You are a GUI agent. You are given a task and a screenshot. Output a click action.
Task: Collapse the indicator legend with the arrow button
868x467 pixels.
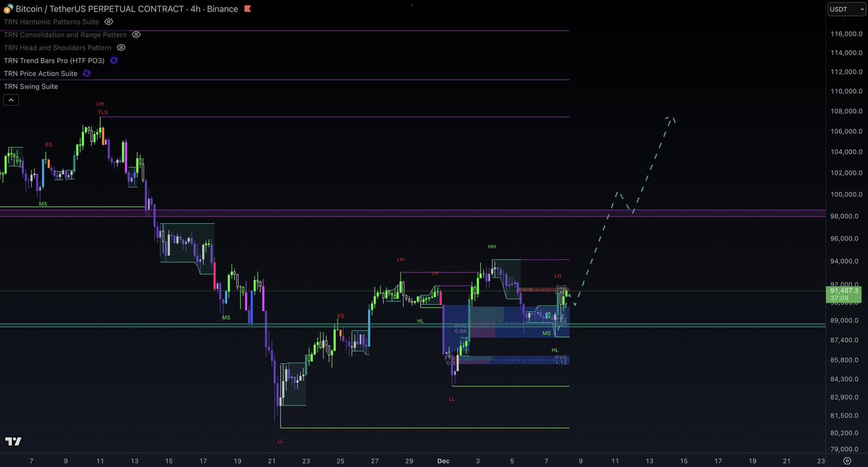pyautogui.click(x=11, y=99)
